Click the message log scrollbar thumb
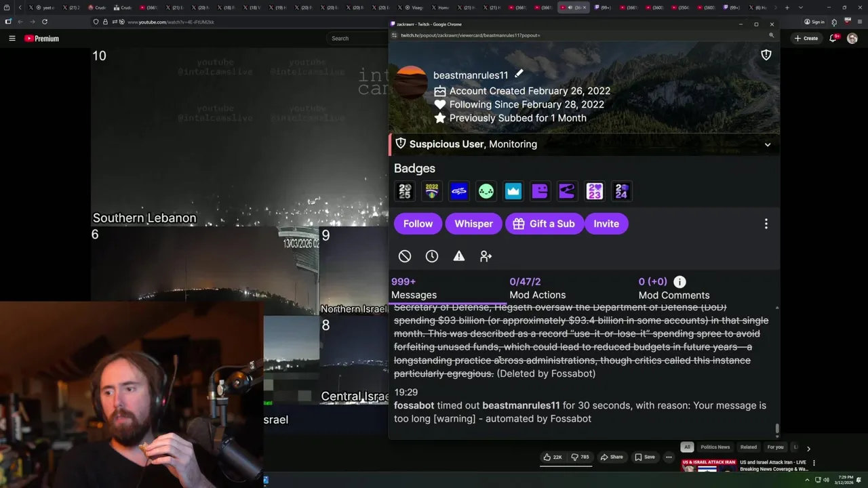Viewport: 868px width, 488px height. pyautogui.click(x=777, y=430)
